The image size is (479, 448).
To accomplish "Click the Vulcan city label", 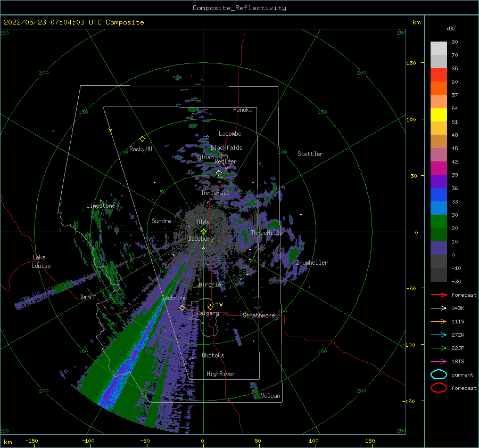I will pyautogui.click(x=270, y=396).
